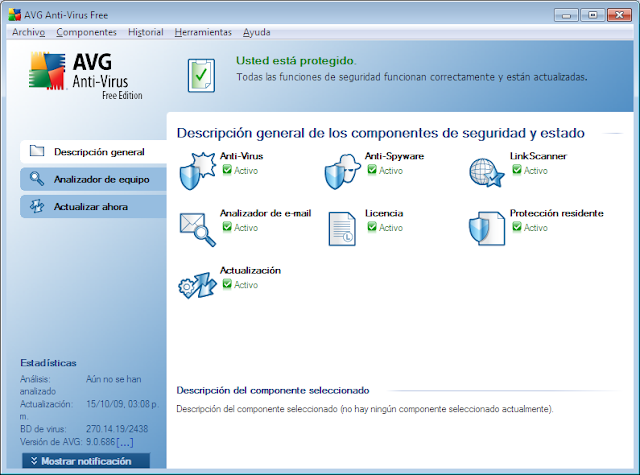Click the virus database value 270.14.19/2438
Viewport: 640px width, 475px height.
(x=117, y=429)
